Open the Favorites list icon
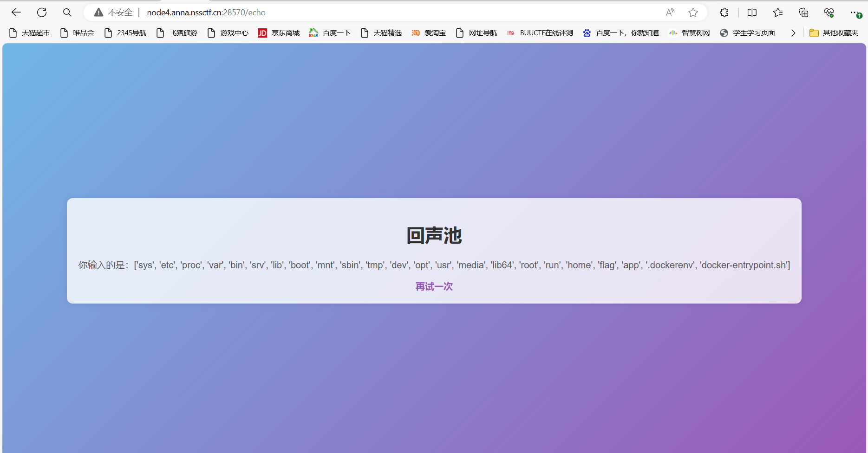Screen dimensions: 868x453 tap(778, 13)
